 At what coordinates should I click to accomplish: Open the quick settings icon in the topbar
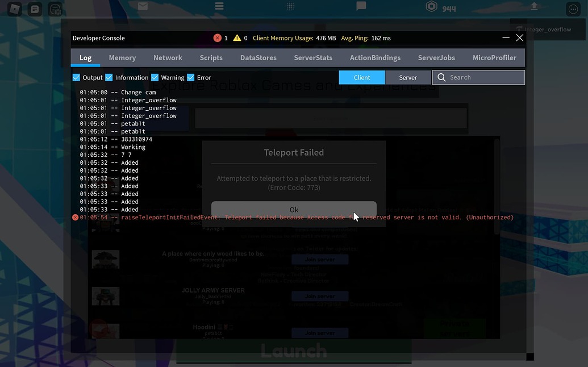(x=55, y=9)
